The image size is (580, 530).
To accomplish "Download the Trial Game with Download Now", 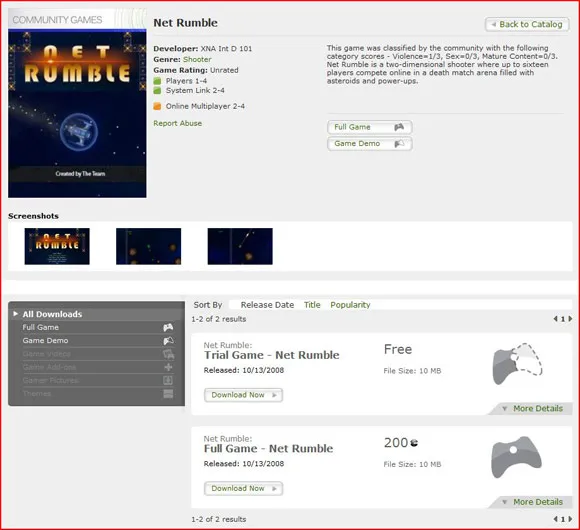I will point(243,395).
